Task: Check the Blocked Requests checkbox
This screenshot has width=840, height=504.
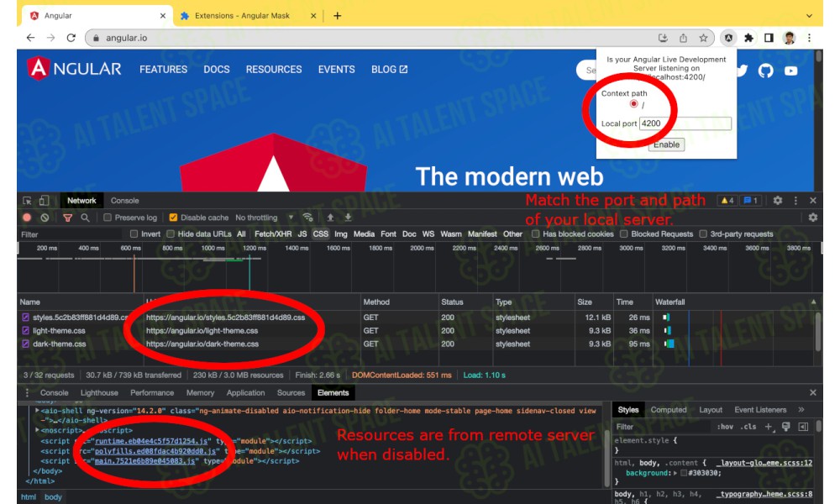Action: tap(623, 234)
